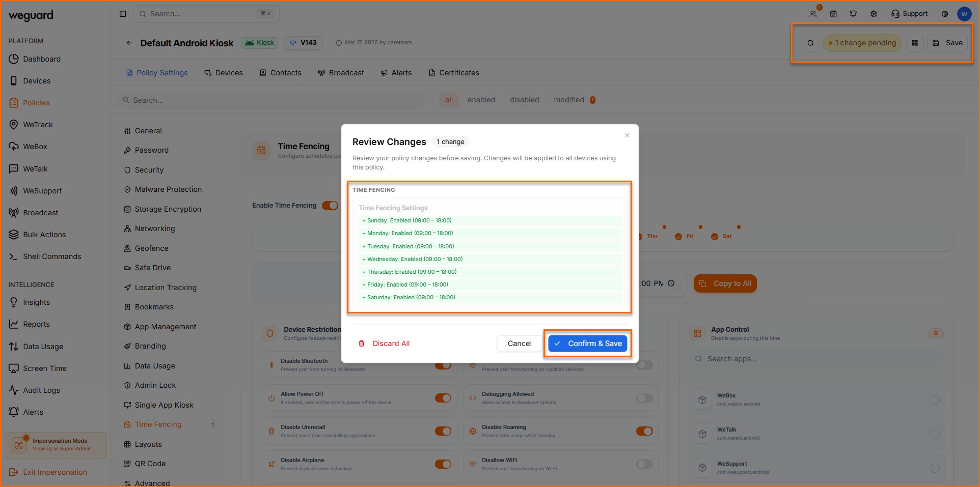Click the calendar icon in top bar
This screenshot has width=980, height=487.
(833, 14)
